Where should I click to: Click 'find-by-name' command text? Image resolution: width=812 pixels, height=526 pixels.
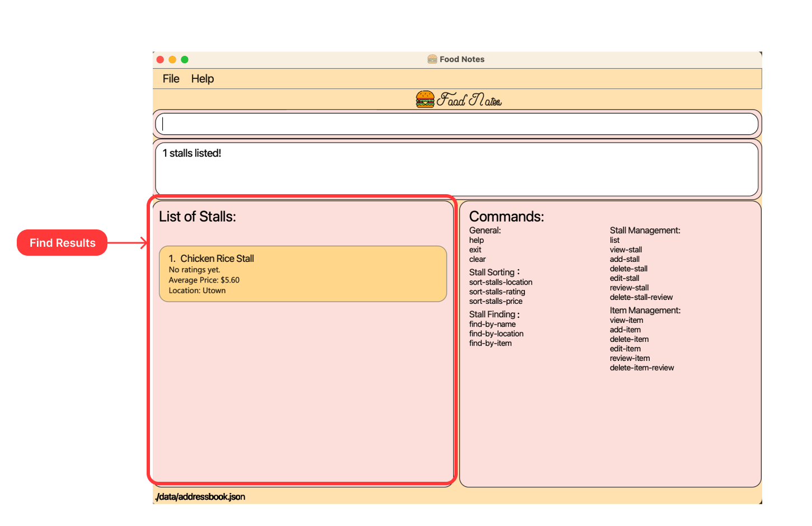pyautogui.click(x=492, y=325)
